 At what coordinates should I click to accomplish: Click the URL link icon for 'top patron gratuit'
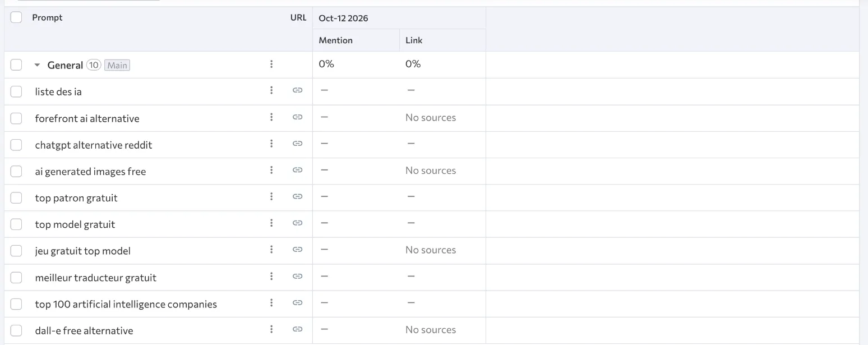(x=298, y=196)
